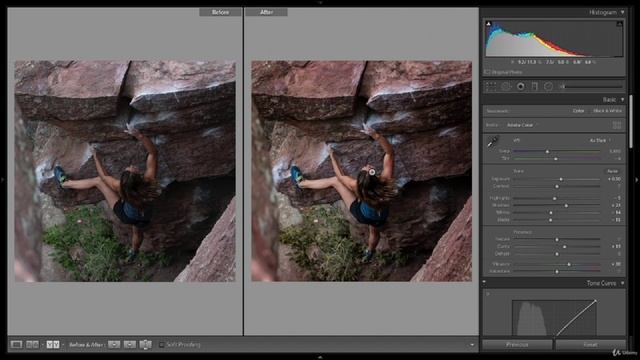Screen dimensions: 640x360
Task: Toggle the Tone Curve panel switch
Action: (x=484, y=282)
